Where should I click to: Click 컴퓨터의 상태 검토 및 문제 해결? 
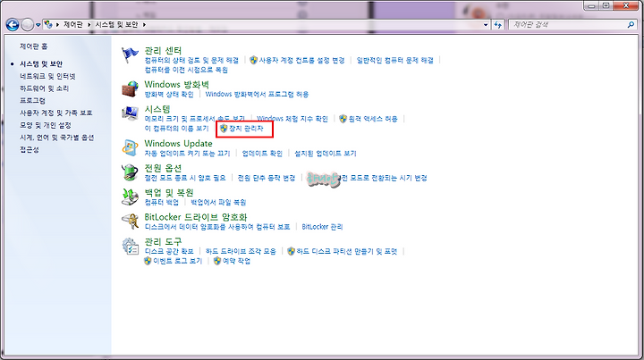191,60
